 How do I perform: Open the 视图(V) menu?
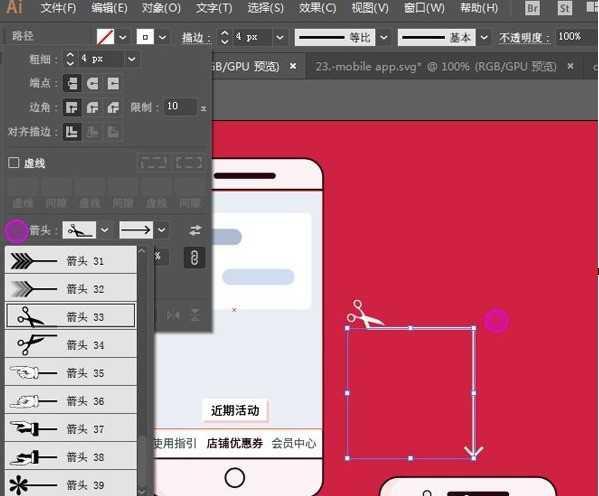370,8
